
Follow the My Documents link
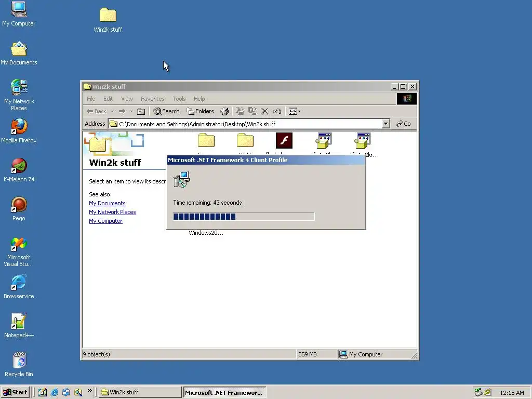[x=107, y=203]
